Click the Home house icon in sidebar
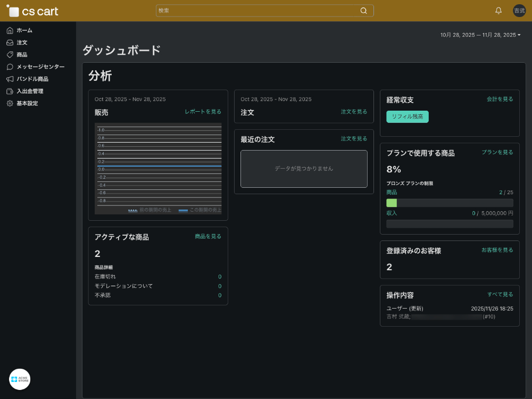Image resolution: width=532 pixels, height=399 pixels. pos(10,30)
